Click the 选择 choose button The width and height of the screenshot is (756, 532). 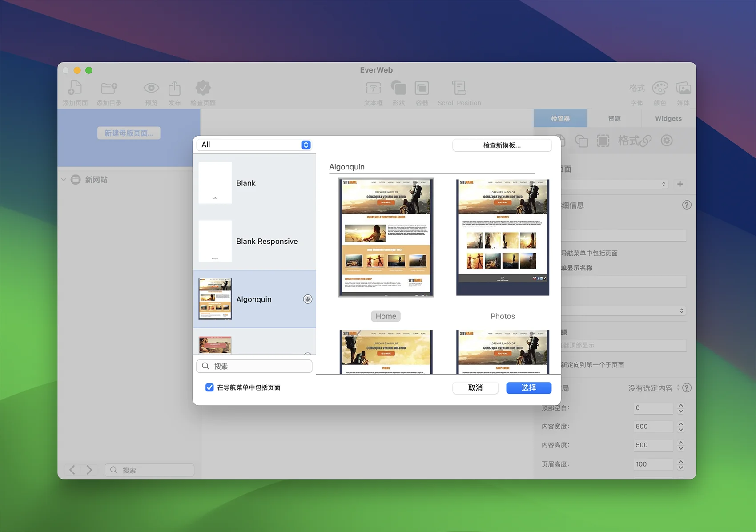(x=529, y=388)
